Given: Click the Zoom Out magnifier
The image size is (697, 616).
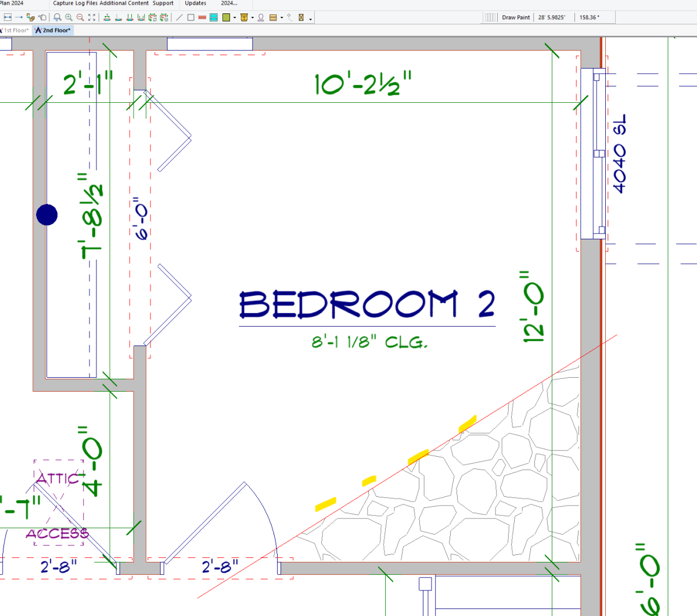Looking at the screenshot, I should (x=81, y=17).
